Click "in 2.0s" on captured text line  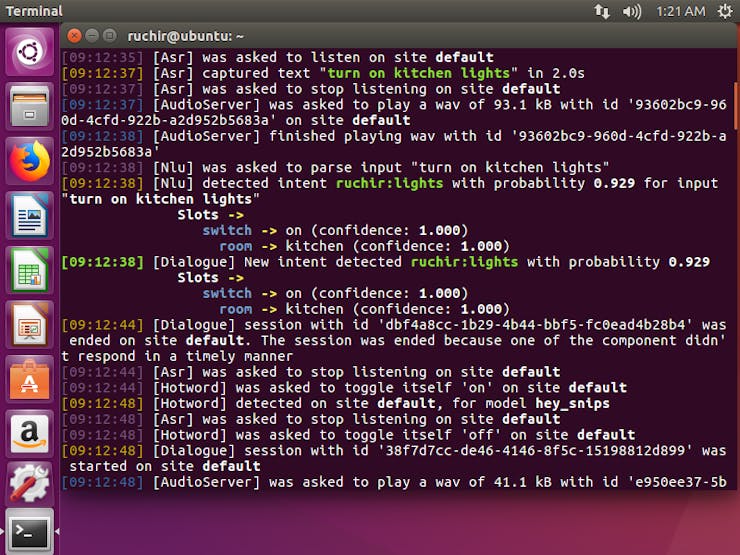pos(556,73)
